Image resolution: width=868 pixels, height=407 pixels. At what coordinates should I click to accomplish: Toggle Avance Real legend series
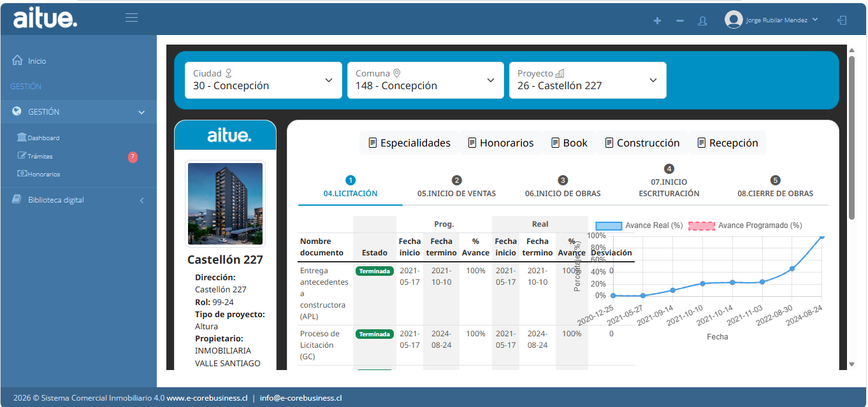click(x=639, y=225)
